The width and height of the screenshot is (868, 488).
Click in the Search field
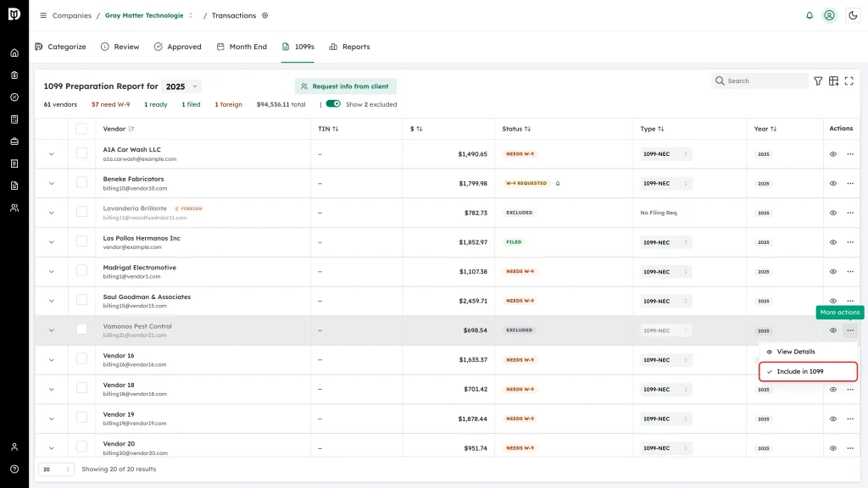click(759, 80)
